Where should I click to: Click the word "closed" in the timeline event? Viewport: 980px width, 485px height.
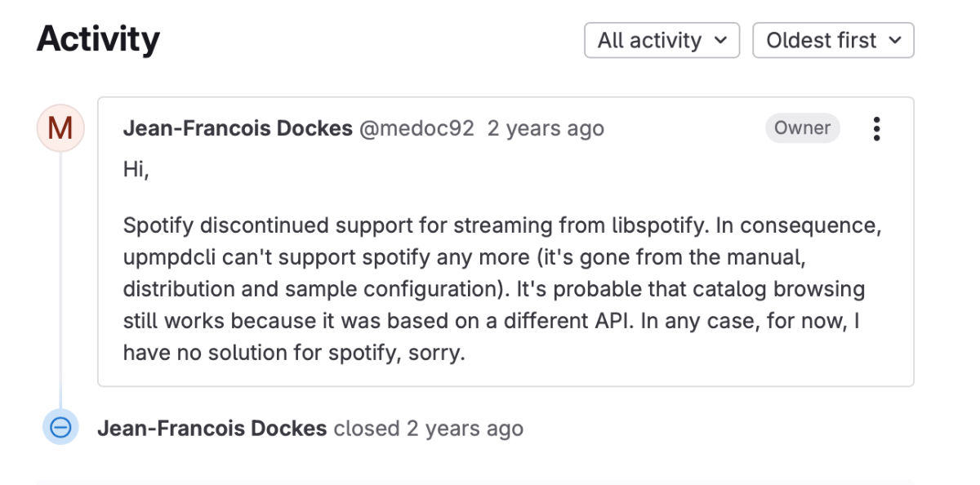coord(367,429)
